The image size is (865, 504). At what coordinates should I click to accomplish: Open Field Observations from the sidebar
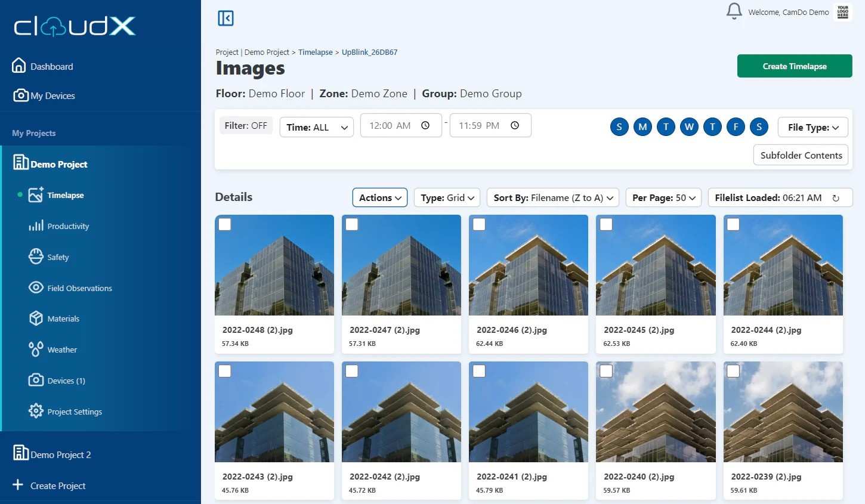click(x=79, y=287)
